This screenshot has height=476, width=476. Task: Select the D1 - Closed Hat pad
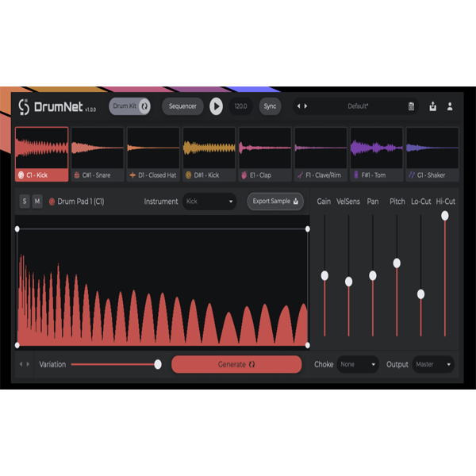coord(153,154)
